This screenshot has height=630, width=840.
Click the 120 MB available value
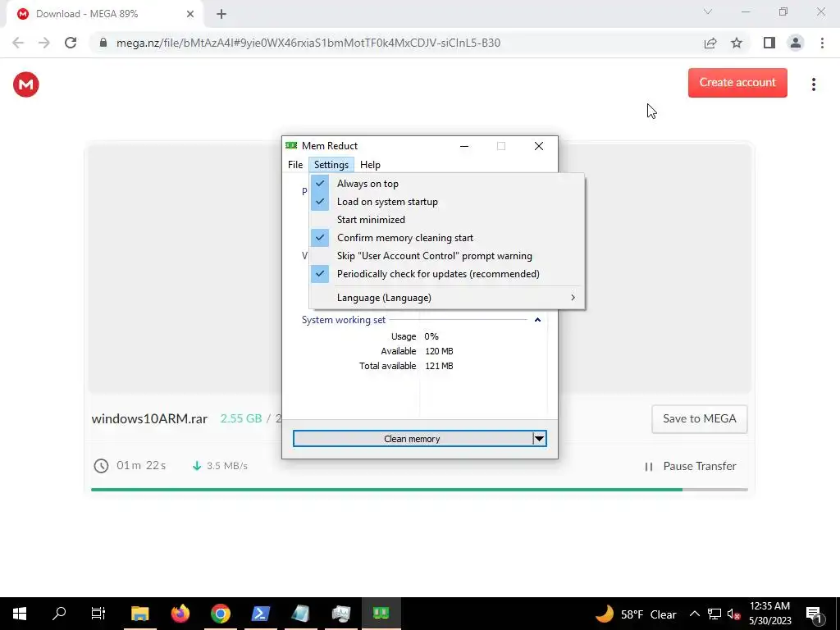click(440, 351)
